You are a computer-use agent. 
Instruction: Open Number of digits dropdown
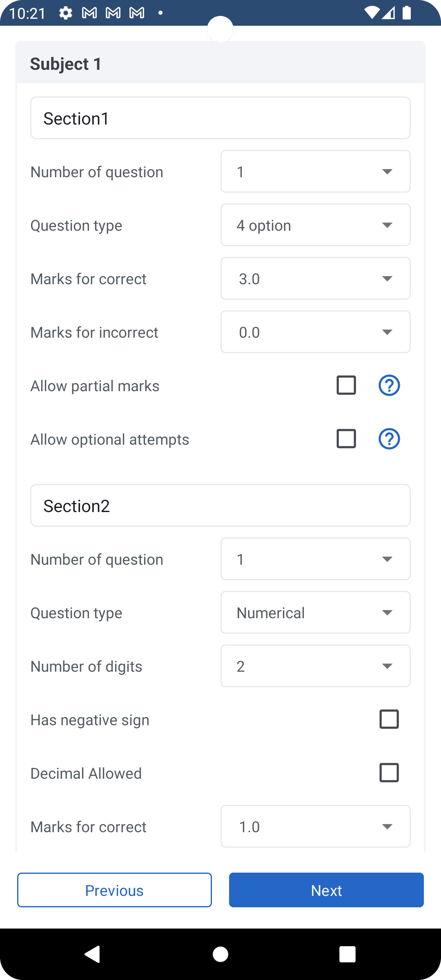click(x=315, y=666)
